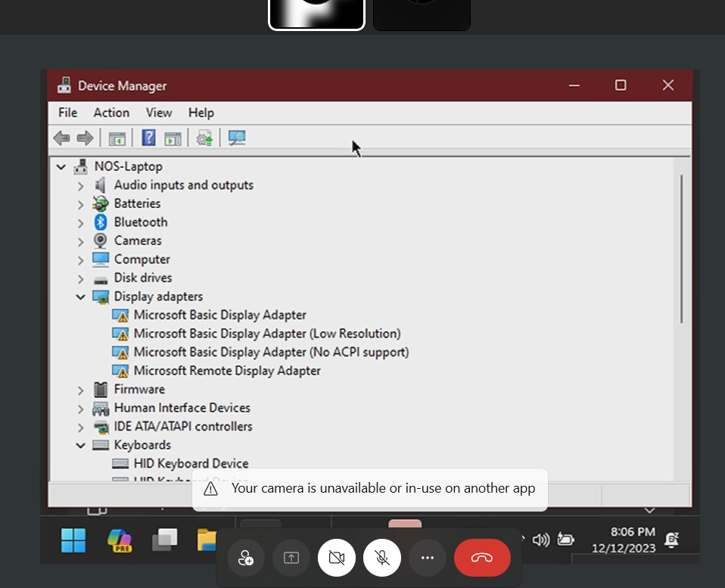
Task: Toggle the camera on
Action: (x=337, y=558)
